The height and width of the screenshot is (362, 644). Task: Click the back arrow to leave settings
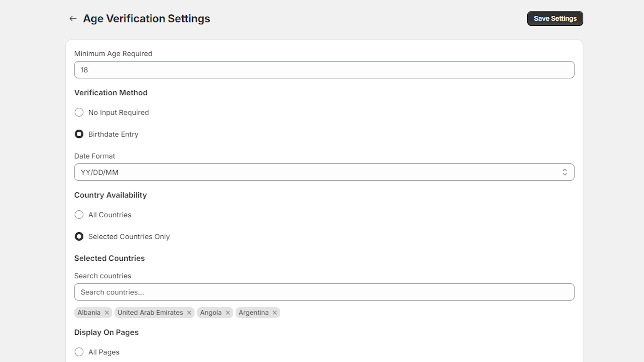tap(72, 19)
